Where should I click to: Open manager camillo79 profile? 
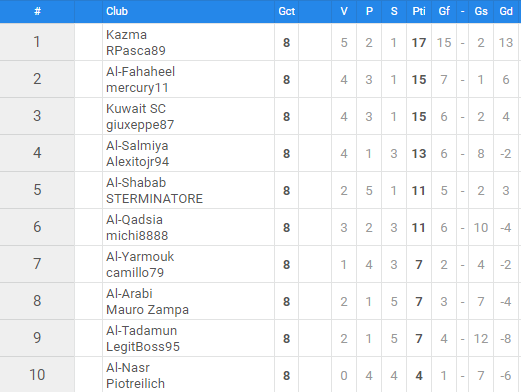coord(135,273)
